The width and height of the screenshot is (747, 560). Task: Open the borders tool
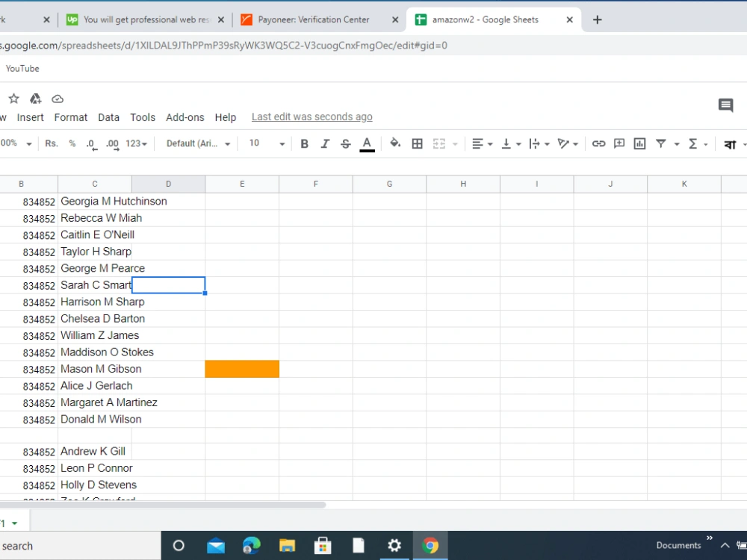(418, 143)
